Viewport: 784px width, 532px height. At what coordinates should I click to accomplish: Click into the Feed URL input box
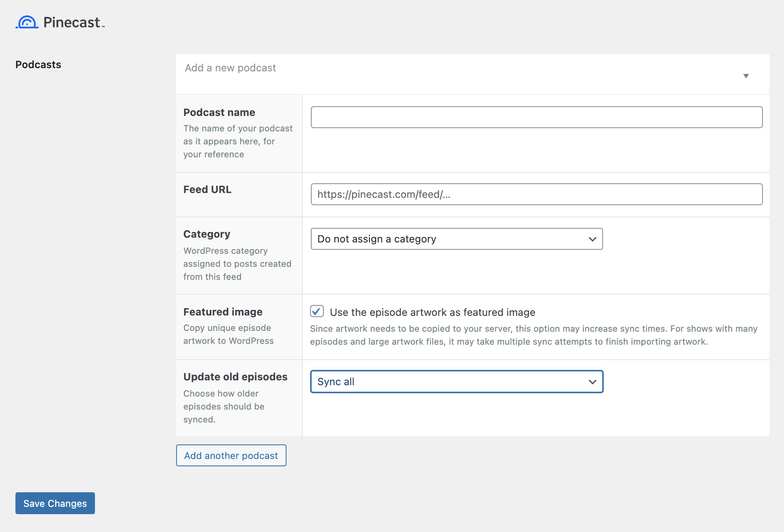[x=536, y=194]
